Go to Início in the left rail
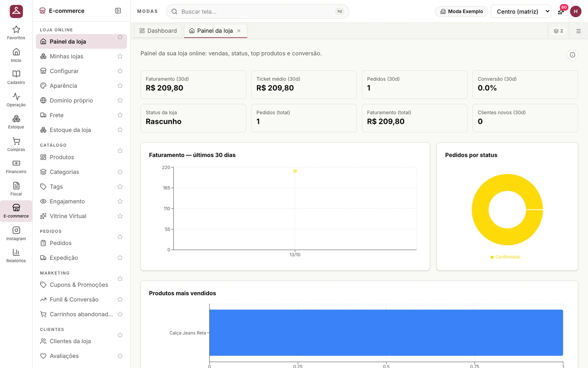Screen dimensions: 588x368 [16, 55]
